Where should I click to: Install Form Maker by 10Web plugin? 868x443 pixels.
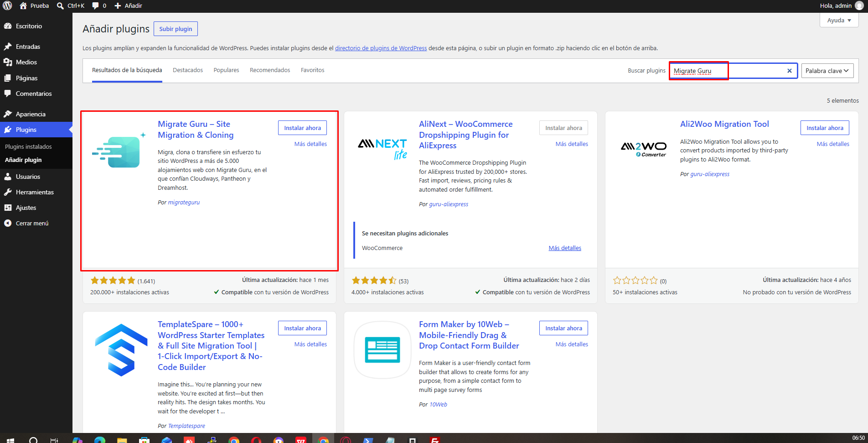[x=563, y=328]
